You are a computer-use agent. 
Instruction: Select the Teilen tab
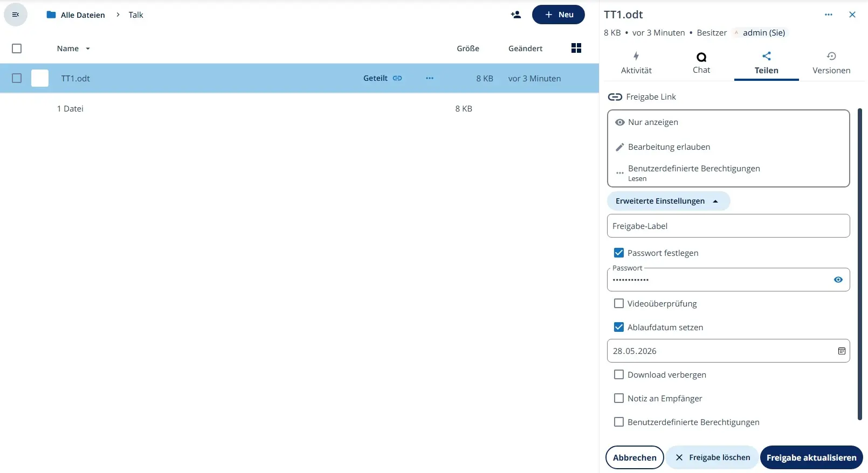(x=766, y=64)
